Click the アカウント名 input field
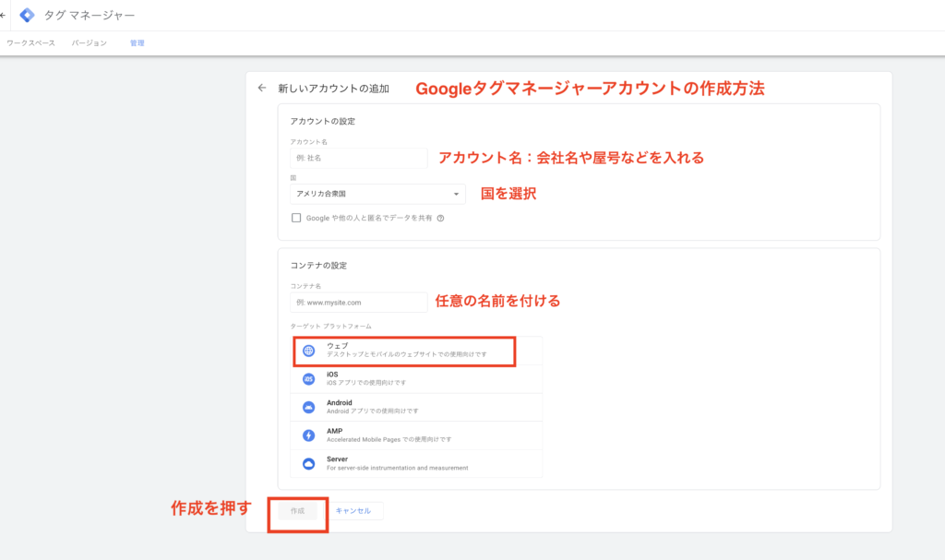The width and height of the screenshot is (945, 560). [x=359, y=158]
